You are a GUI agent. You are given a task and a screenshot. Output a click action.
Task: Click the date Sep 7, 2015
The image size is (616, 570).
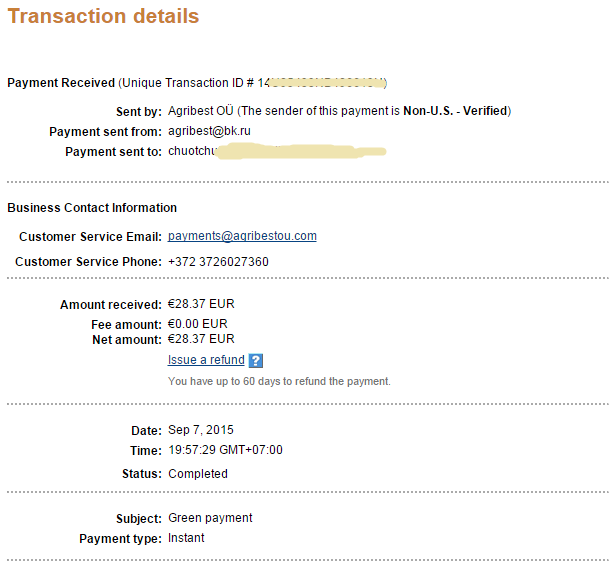point(200,430)
